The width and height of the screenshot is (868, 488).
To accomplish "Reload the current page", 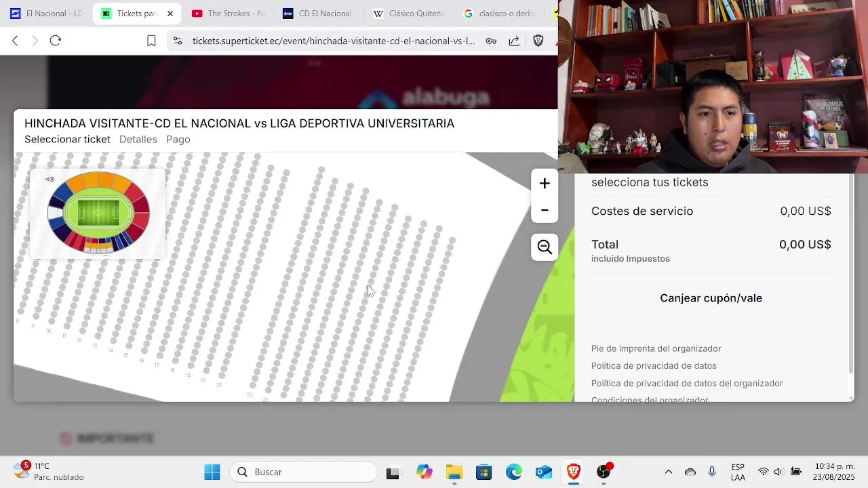I will 56,41.
